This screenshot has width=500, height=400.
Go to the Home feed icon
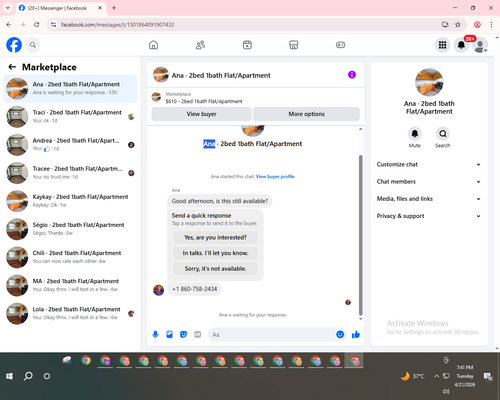coord(153,45)
